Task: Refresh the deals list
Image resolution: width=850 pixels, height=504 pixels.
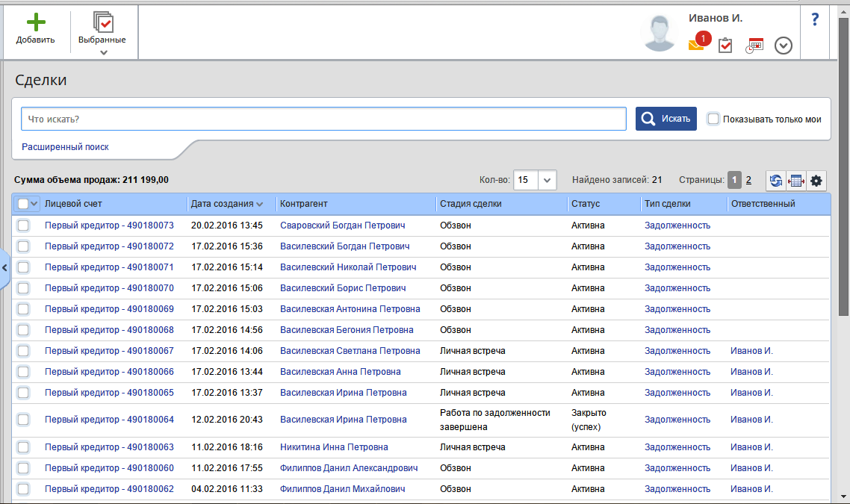Action: click(x=776, y=180)
